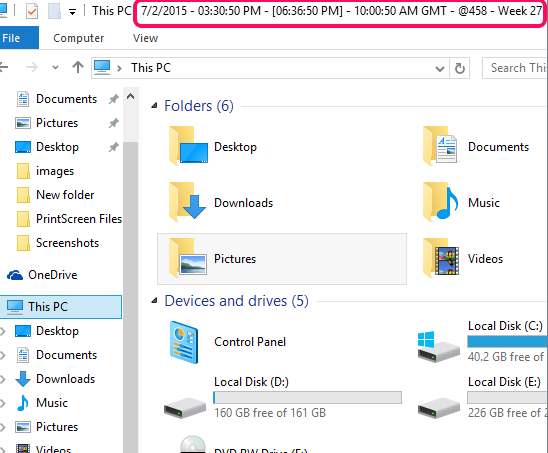This screenshot has height=453, width=548.
Task: Select the Local Disk (D:) drive icon
Action: [x=185, y=407]
